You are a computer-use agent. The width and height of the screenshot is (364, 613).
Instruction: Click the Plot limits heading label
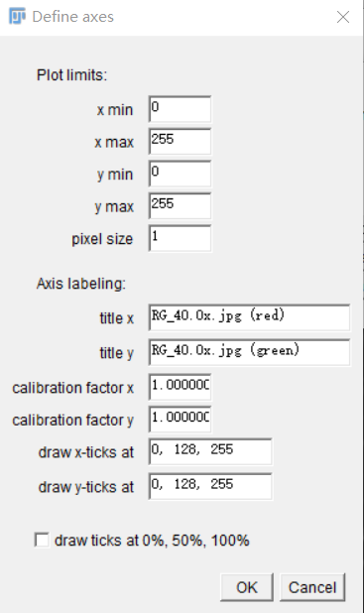71,74
